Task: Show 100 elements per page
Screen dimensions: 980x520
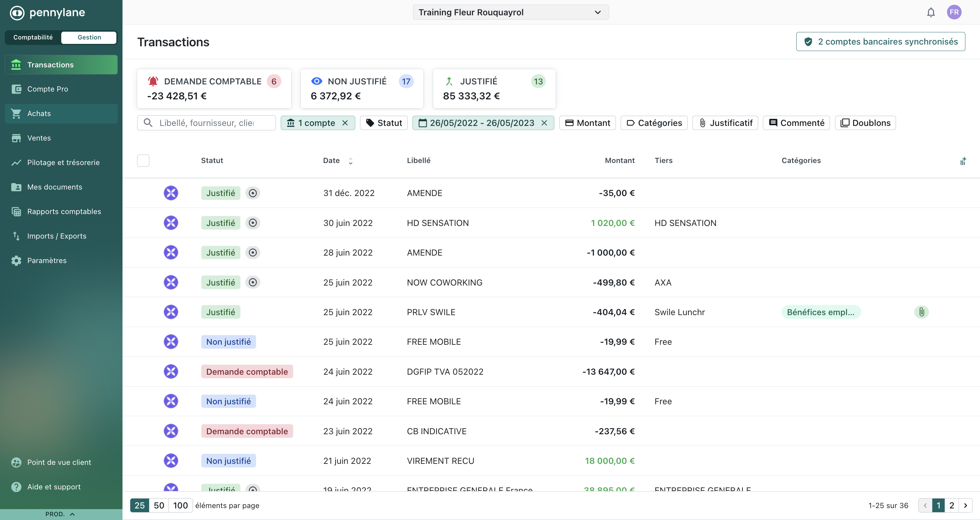Action: (180, 505)
